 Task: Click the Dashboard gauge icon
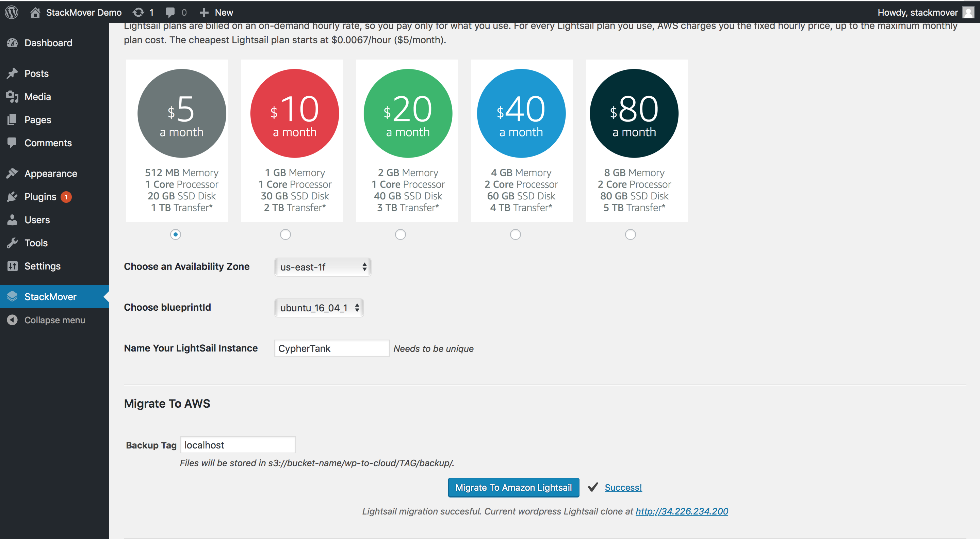[12, 43]
